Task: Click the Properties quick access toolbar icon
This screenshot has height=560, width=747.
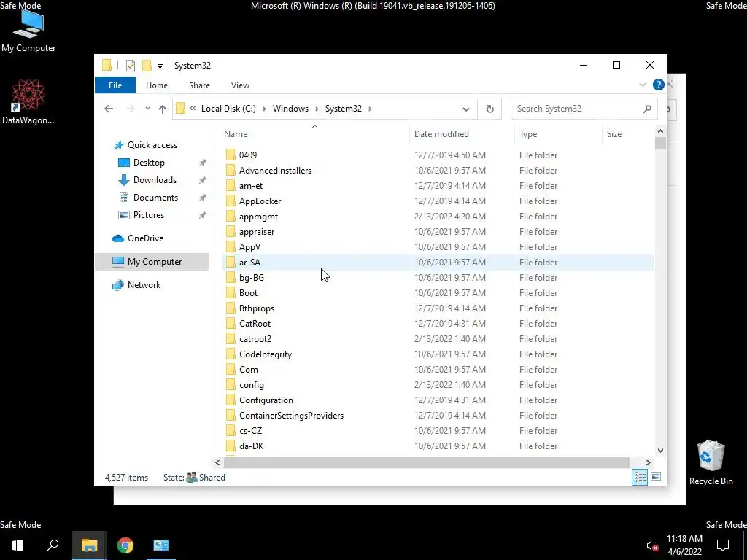Action: click(x=130, y=65)
